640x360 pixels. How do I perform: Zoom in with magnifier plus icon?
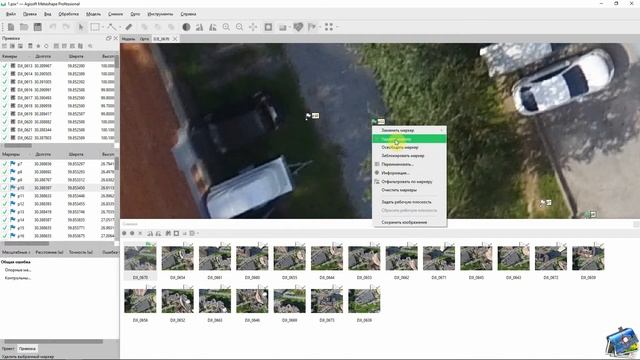point(226,27)
